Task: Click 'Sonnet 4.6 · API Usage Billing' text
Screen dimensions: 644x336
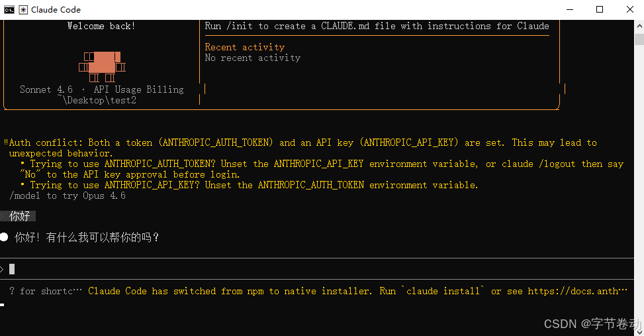Action: click(x=102, y=89)
